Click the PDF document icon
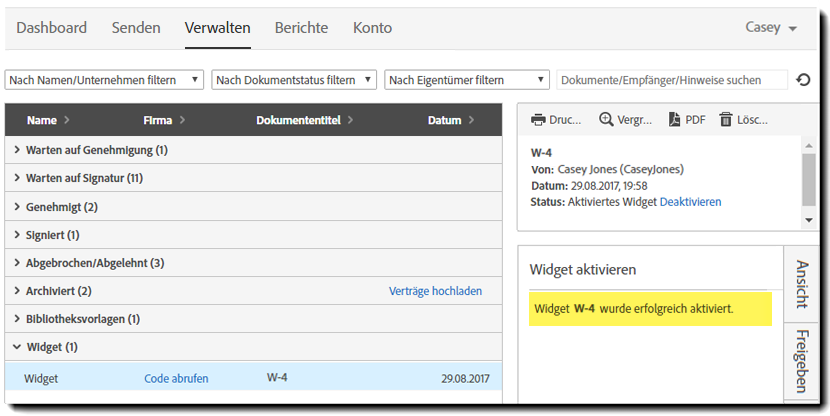Screen dimensions: 830x416 click(674, 120)
